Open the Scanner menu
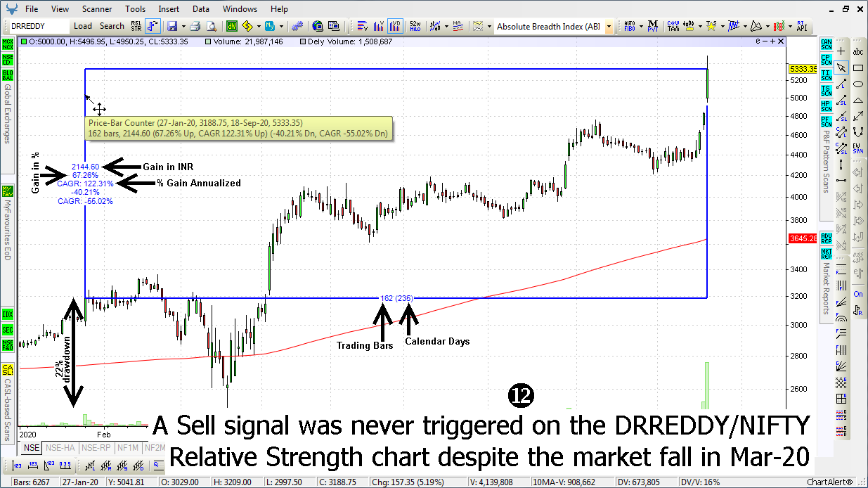The height and width of the screenshot is (488, 868). 96,9
